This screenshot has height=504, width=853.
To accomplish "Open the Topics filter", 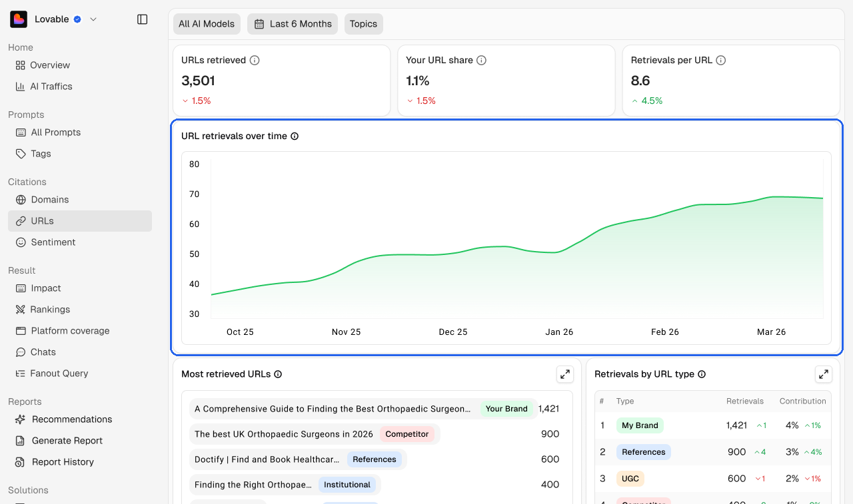I will tap(363, 24).
